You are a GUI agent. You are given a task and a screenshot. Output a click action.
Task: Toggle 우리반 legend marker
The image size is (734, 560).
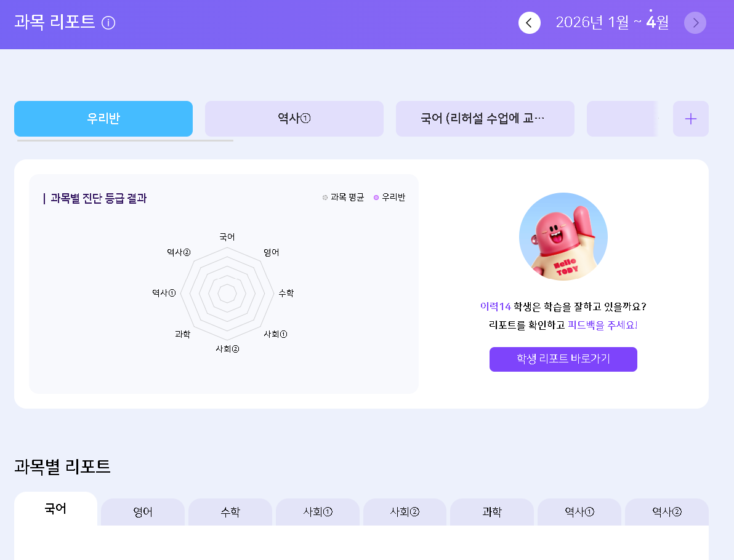point(376,198)
